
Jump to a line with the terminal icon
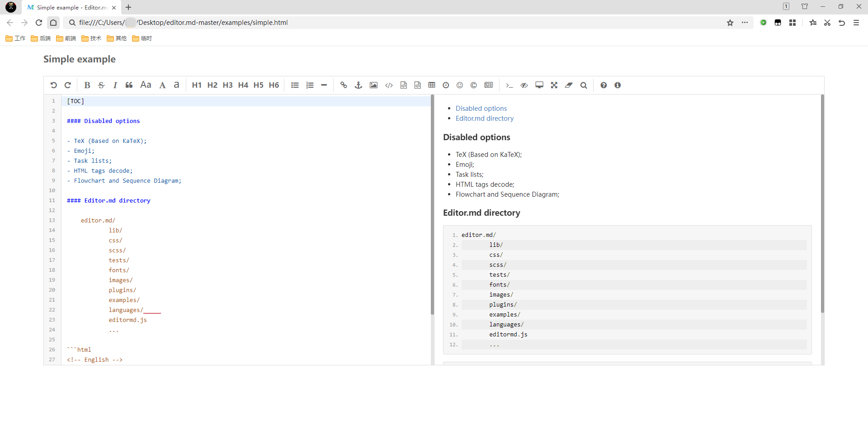pos(509,85)
